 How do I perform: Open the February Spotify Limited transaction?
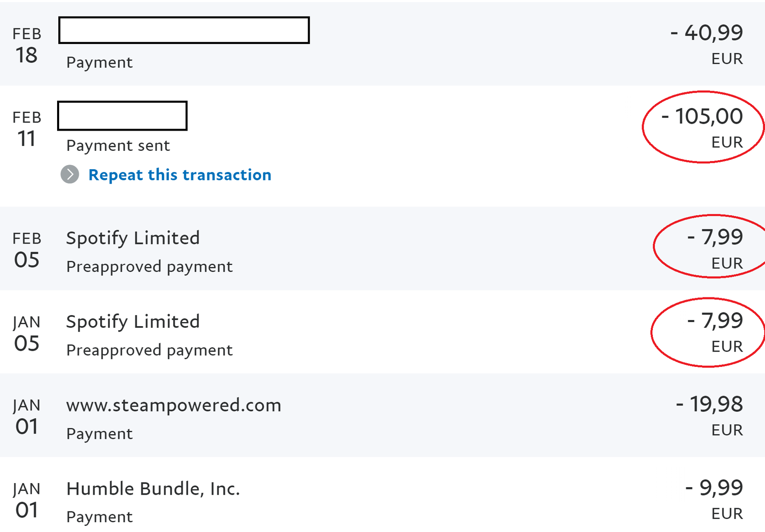[x=133, y=238]
